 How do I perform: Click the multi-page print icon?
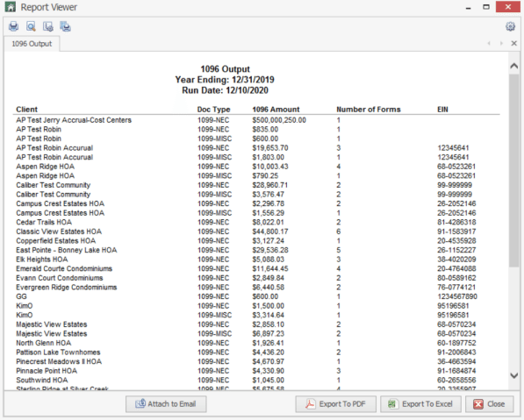click(x=65, y=26)
